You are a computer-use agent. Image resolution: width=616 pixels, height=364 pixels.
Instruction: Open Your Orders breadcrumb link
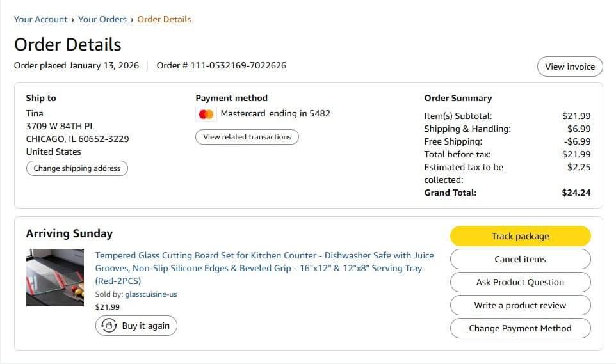(102, 19)
